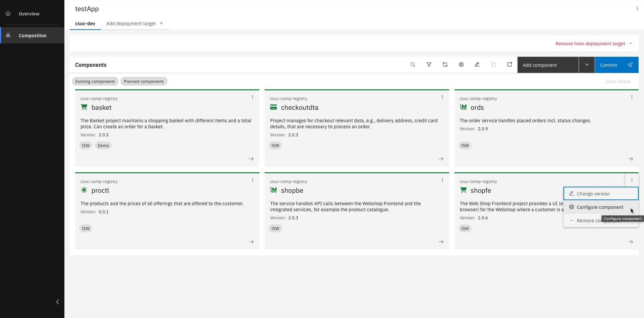Open the overflow menu at the top right
644x318 pixels.
click(x=637, y=8)
